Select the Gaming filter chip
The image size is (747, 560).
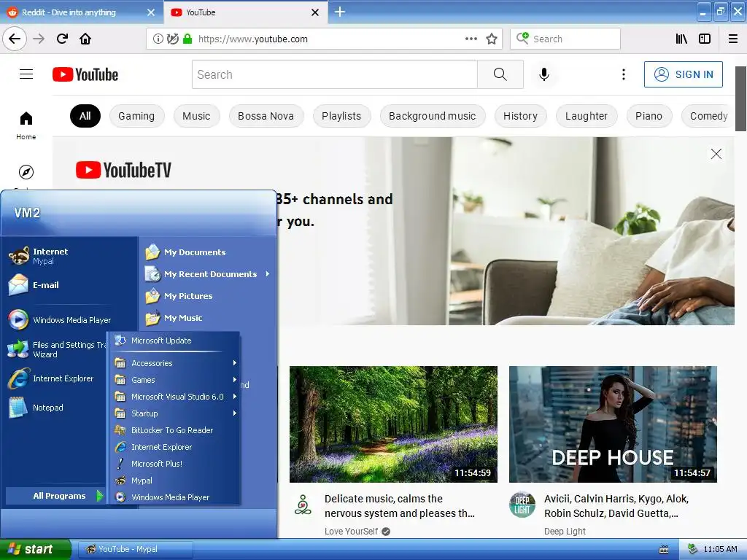click(x=136, y=116)
